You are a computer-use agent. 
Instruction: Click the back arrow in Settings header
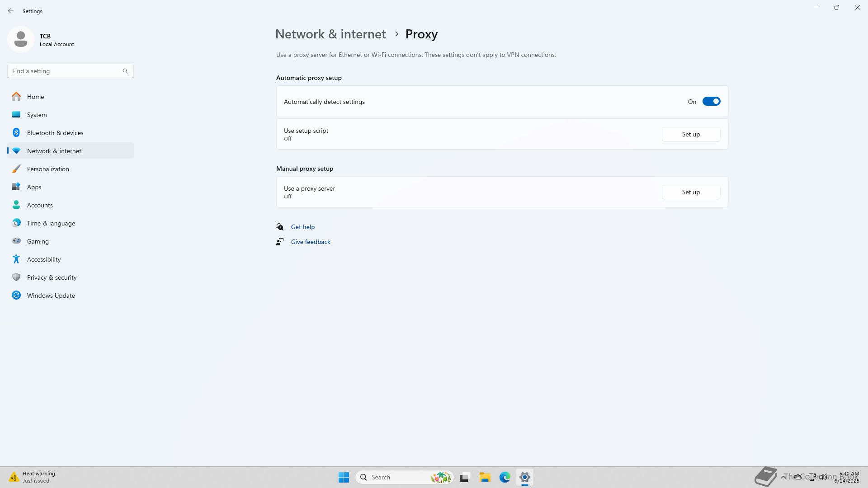tap(11, 11)
